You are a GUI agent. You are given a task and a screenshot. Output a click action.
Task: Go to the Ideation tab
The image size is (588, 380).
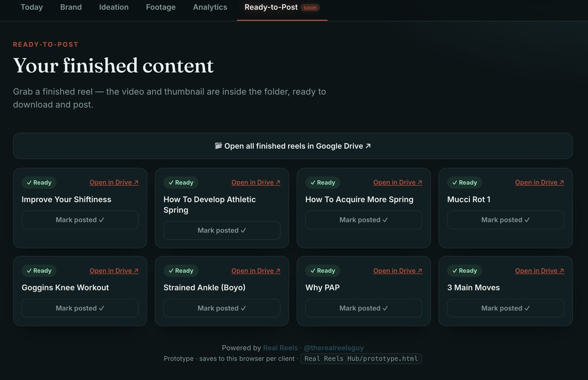[x=114, y=7]
